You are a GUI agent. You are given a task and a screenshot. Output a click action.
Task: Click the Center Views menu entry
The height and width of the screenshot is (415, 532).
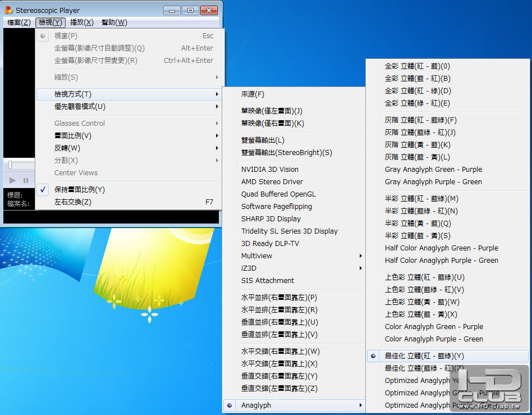coord(129,173)
